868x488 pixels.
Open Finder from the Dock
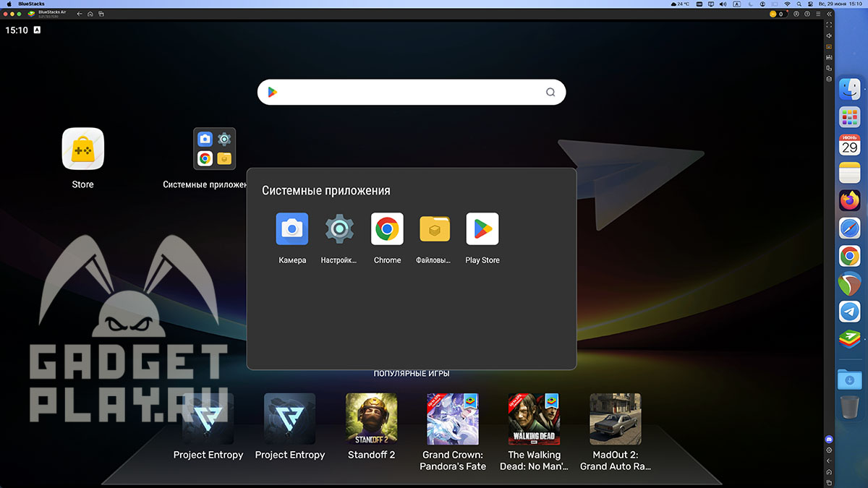[x=849, y=90]
